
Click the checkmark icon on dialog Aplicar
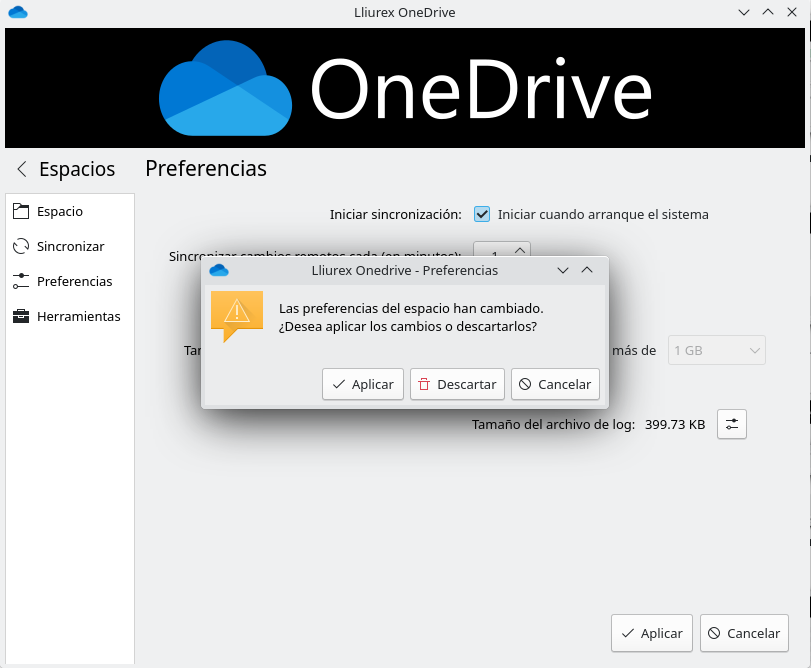(339, 384)
